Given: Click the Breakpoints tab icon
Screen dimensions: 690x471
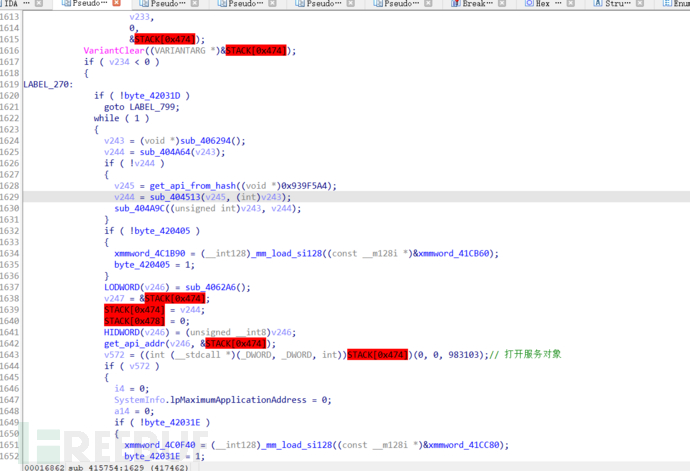Looking at the screenshot, I should coord(455,4).
